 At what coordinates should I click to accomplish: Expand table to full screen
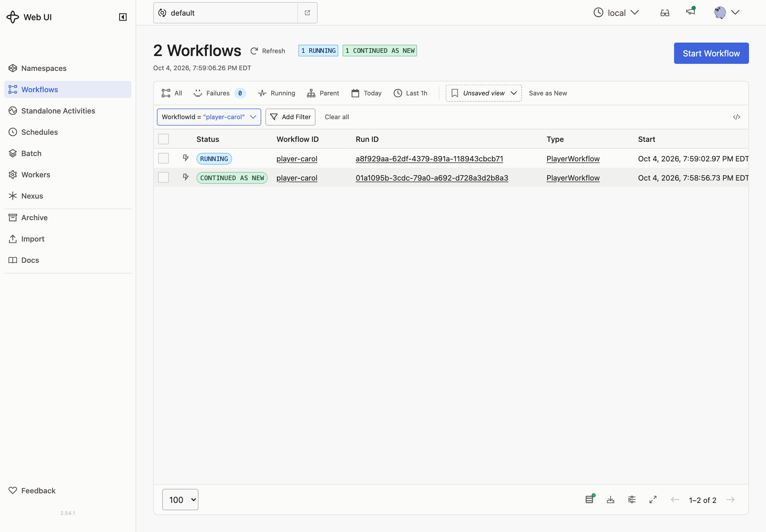pyautogui.click(x=653, y=500)
